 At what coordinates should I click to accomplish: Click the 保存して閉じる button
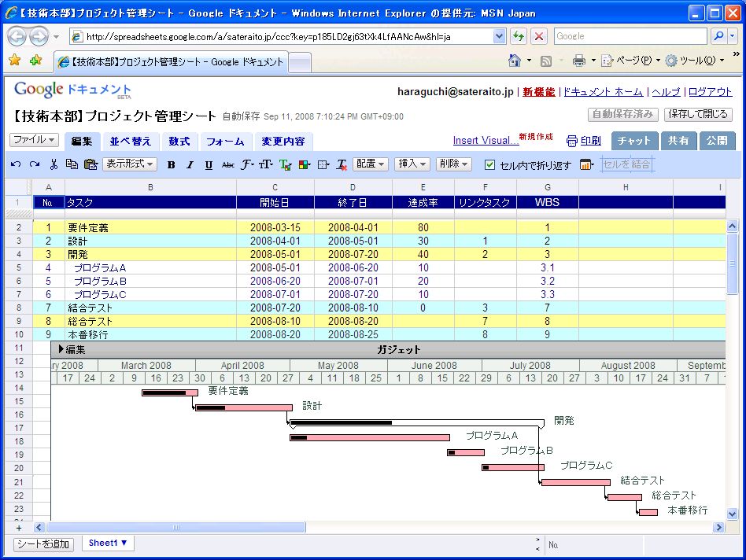point(698,114)
